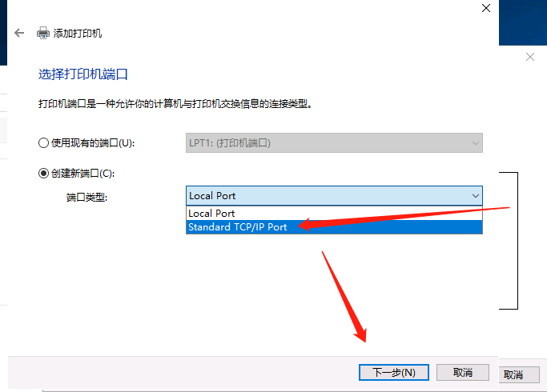Click 取消 in the background window
The image size is (547, 392).
coord(519,374)
